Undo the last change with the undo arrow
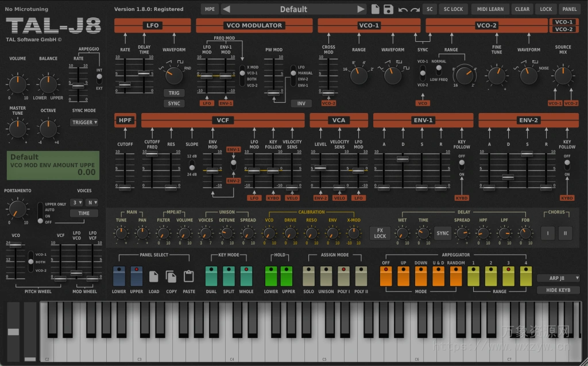The width and height of the screenshot is (588, 366). tap(403, 9)
